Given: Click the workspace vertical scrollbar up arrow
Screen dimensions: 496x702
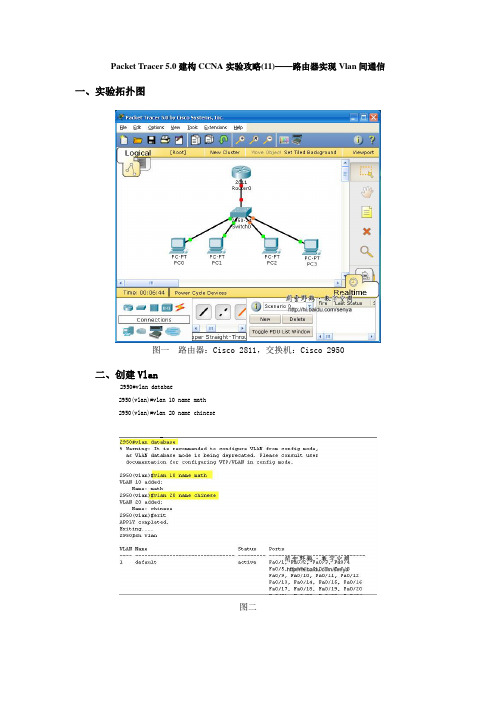Looking at the screenshot, I should coord(345,164).
